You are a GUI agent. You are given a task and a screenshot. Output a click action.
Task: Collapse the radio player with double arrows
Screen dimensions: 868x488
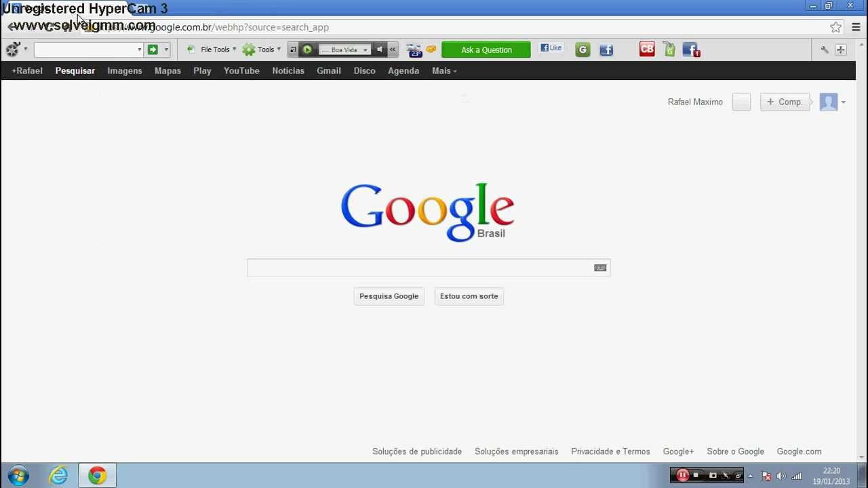point(392,49)
